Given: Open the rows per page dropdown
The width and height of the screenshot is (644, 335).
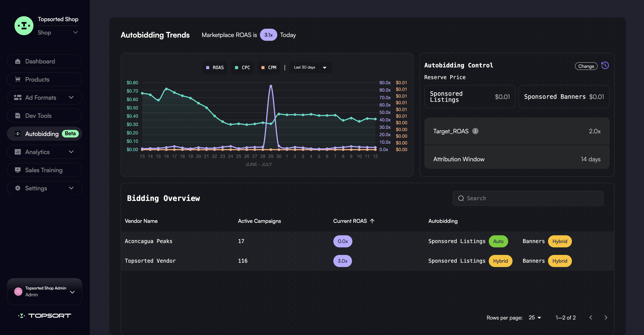Looking at the screenshot, I should pos(535,317).
